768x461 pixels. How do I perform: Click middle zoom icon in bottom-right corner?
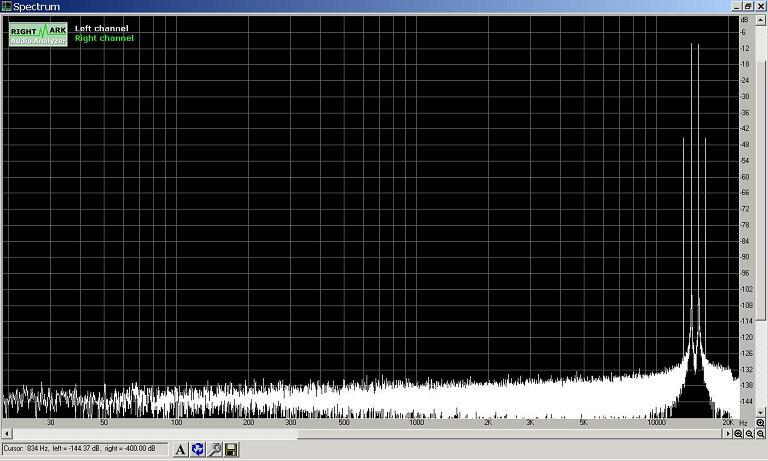(x=749, y=434)
